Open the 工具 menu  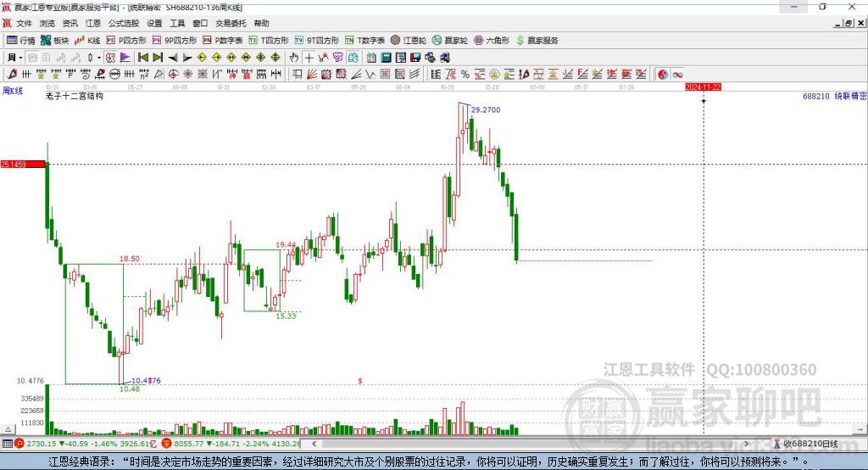(x=177, y=23)
